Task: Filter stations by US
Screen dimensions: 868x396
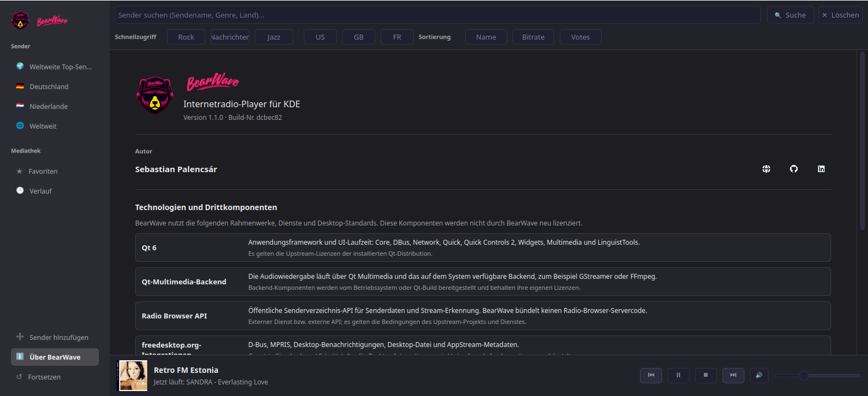Action: click(x=320, y=37)
